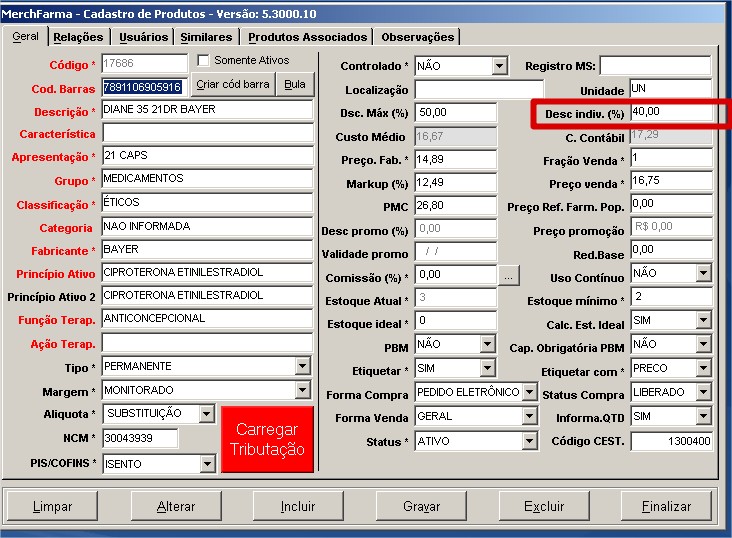Open the Uso Contínuo dropdown
Image resolution: width=732 pixels, height=538 pixels.
tap(703, 274)
